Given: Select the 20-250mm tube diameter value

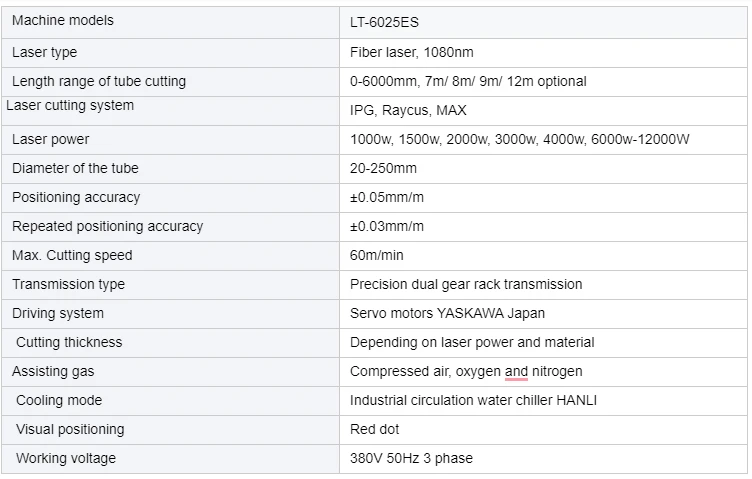Looking at the screenshot, I should click(x=383, y=168).
